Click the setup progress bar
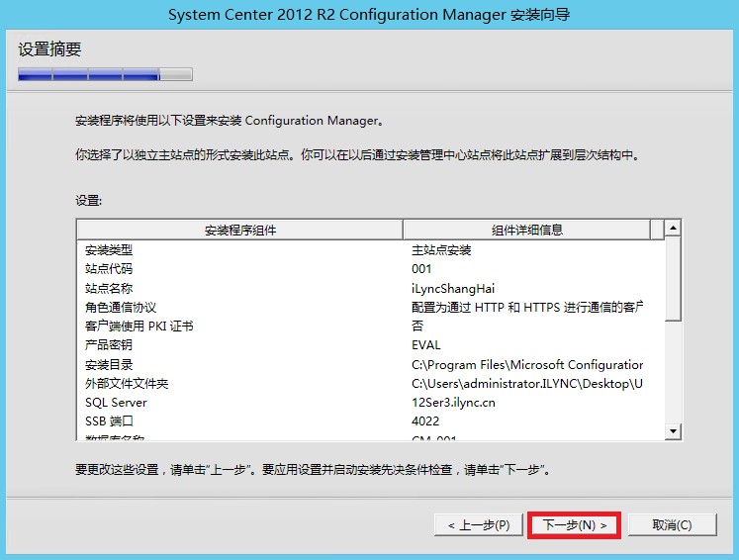The width and height of the screenshot is (739, 560). pyautogui.click(x=105, y=74)
